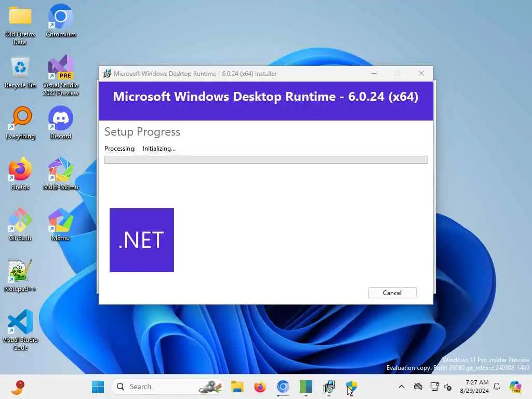
Task: Select the Multi-MEmu desktop shortcut
Action: click(x=61, y=174)
